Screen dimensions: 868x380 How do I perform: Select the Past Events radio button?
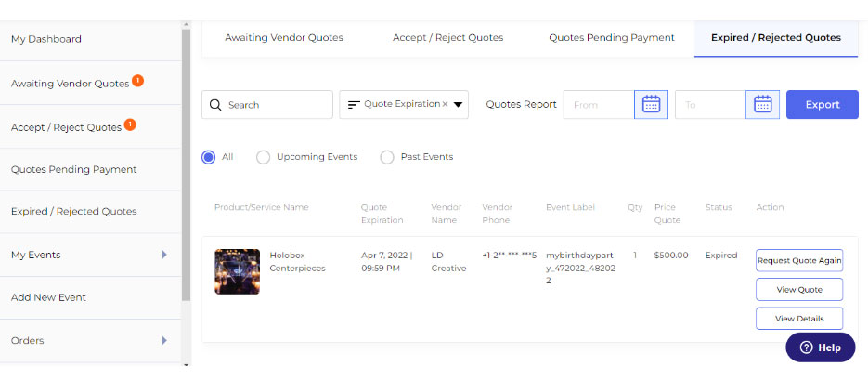[387, 157]
